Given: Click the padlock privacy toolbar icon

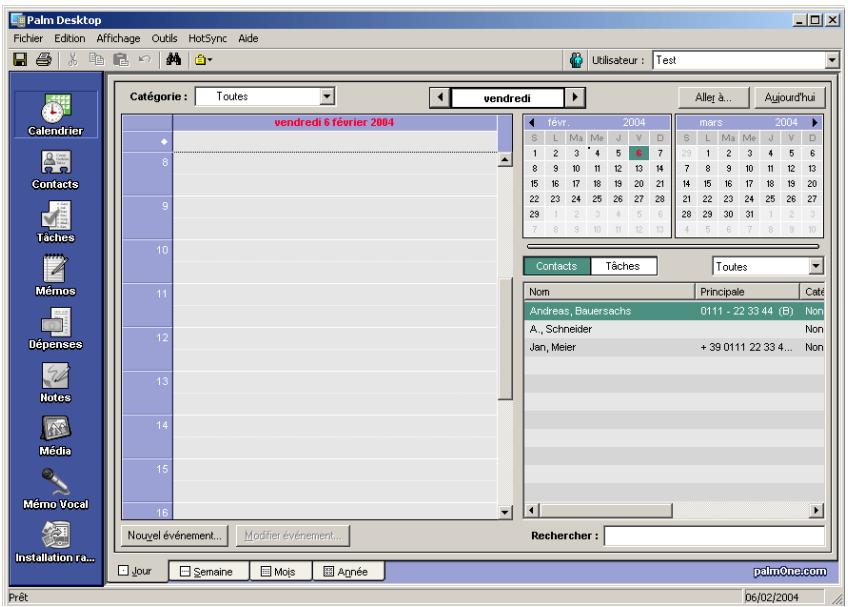Looking at the screenshot, I should 200,60.
